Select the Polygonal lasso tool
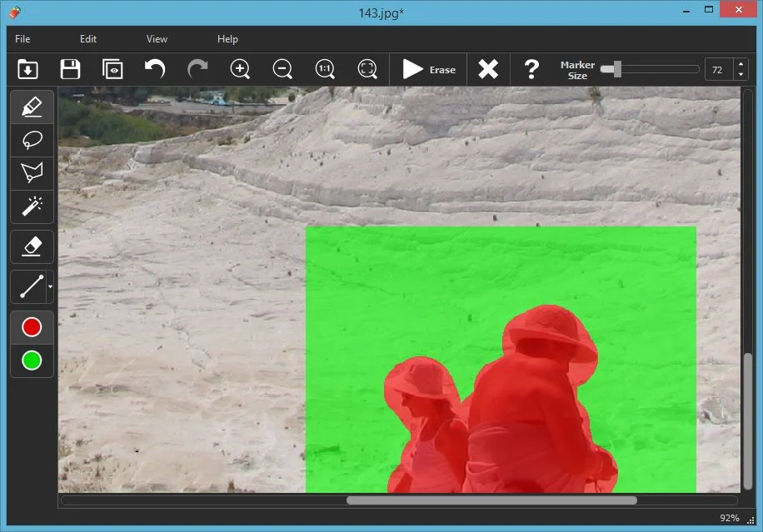The width and height of the screenshot is (763, 532). tap(32, 172)
